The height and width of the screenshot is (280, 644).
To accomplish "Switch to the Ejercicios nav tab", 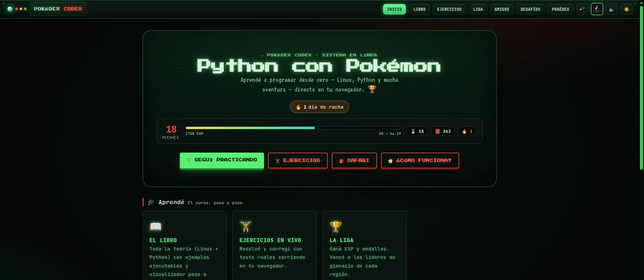I will tap(449, 9).
